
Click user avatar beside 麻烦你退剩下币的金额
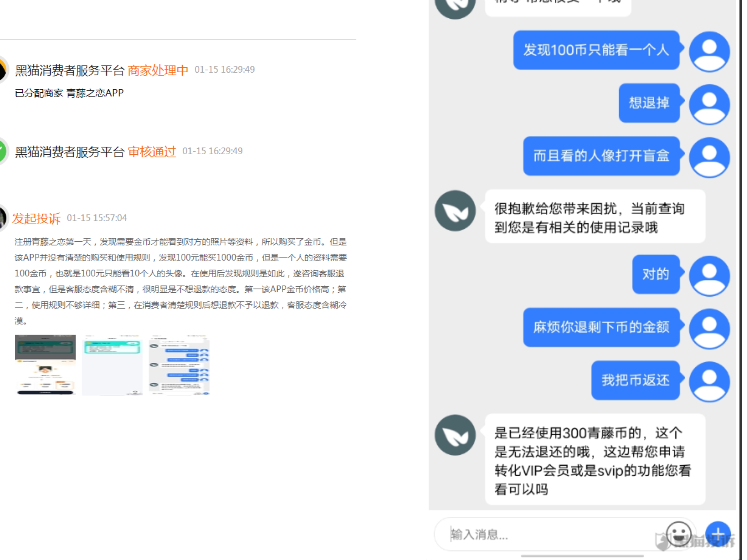(x=709, y=329)
